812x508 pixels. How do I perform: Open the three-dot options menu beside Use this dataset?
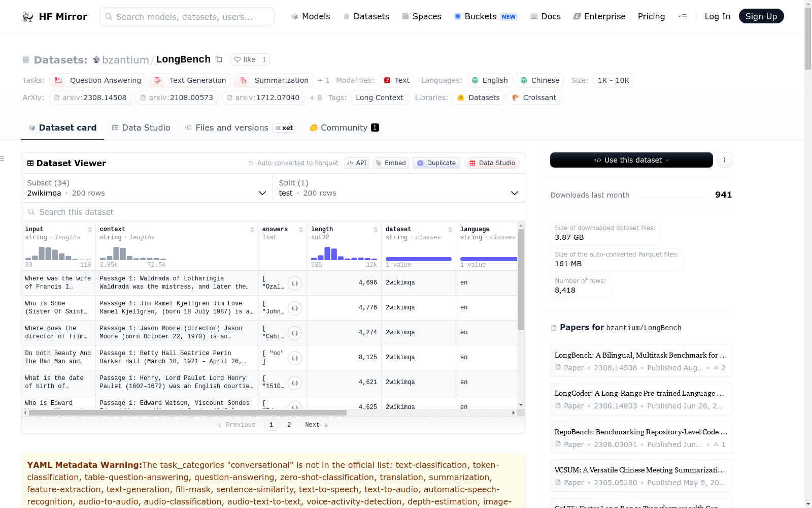click(x=725, y=160)
